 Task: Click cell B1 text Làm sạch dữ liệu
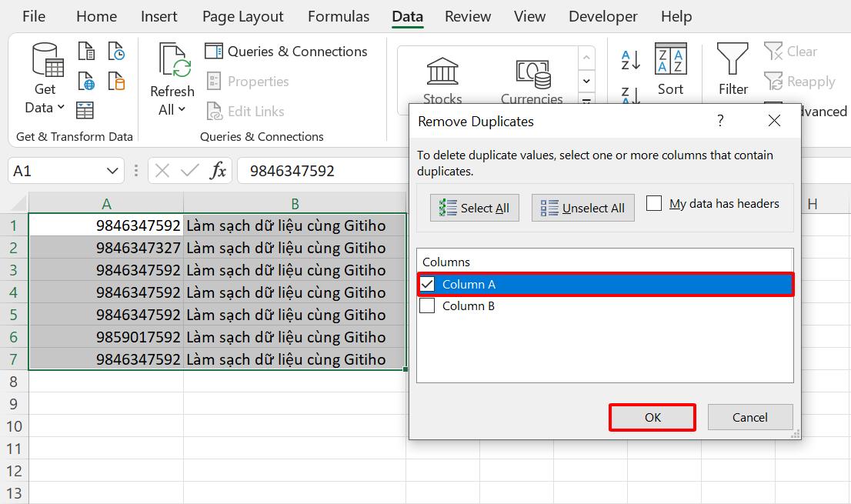point(295,225)
